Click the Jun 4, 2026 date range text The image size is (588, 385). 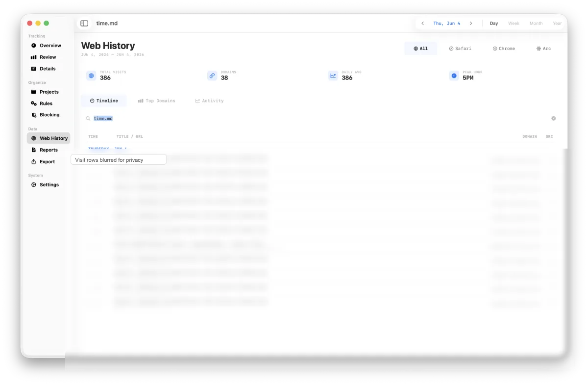pos(113,54)
